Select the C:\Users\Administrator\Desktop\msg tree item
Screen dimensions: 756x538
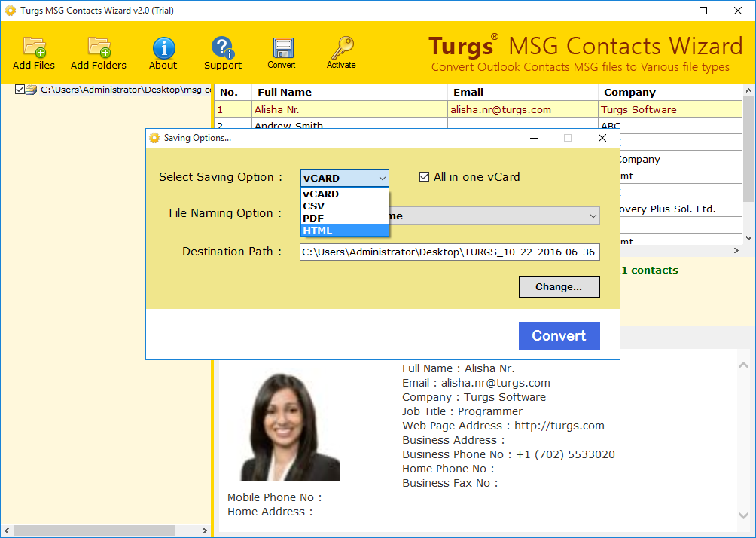click(x=125, y=89)
